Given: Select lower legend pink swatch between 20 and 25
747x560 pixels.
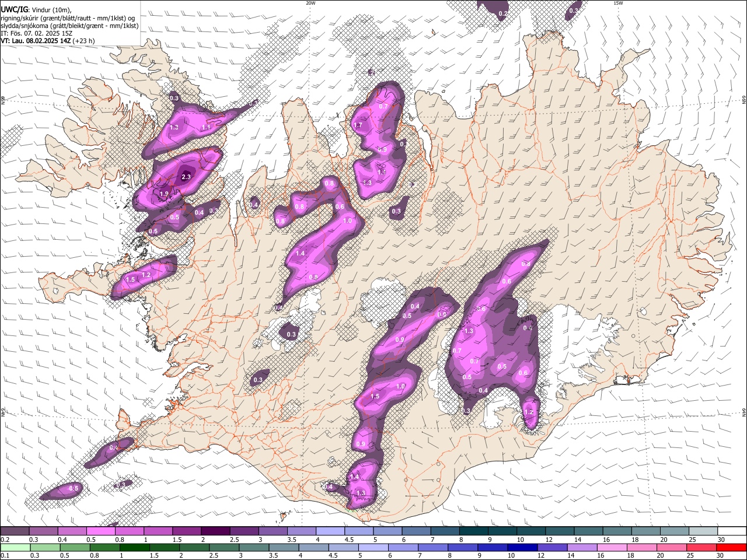Looking at the screenshot, I should (671, 547).
